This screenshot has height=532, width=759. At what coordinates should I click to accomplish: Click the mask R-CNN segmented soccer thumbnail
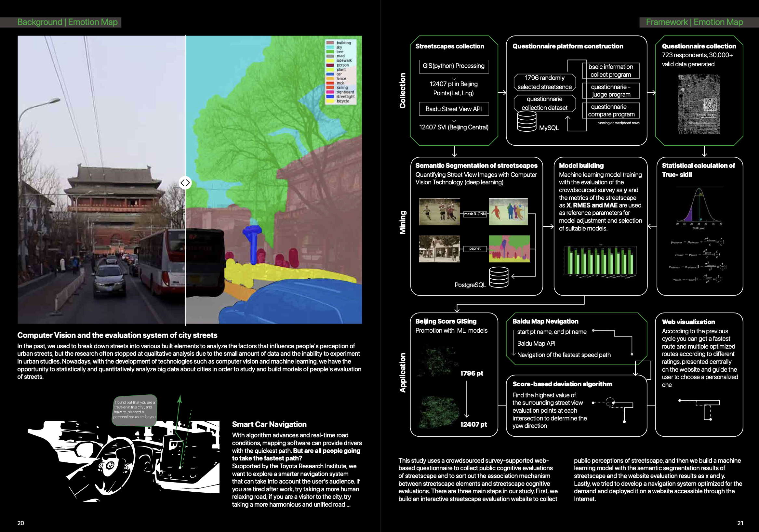508,212
